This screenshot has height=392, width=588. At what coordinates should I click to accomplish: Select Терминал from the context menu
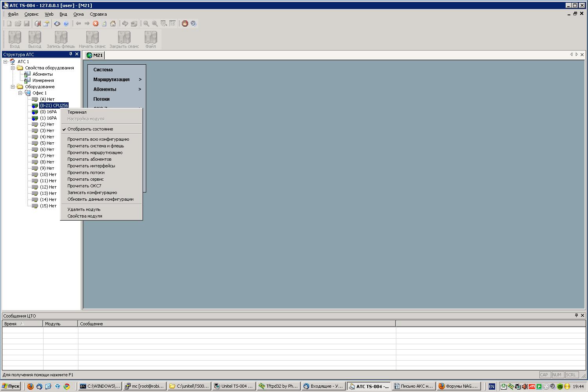pos(77,112)
